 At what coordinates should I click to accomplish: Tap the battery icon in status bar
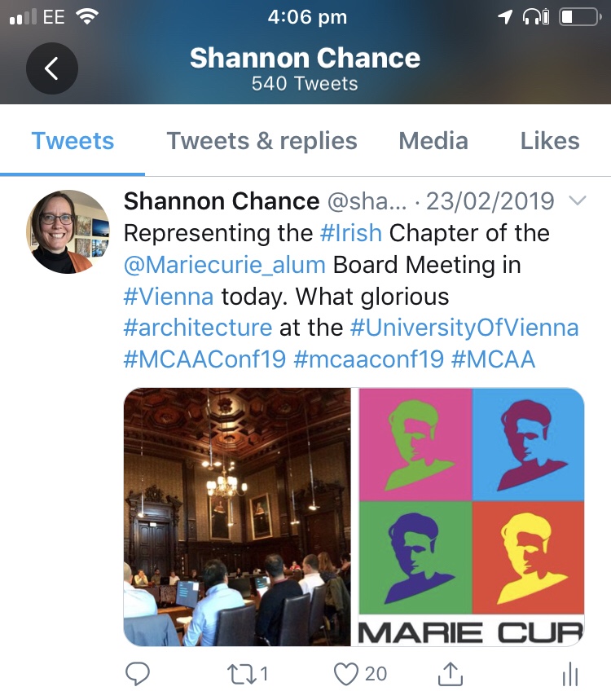578,16
